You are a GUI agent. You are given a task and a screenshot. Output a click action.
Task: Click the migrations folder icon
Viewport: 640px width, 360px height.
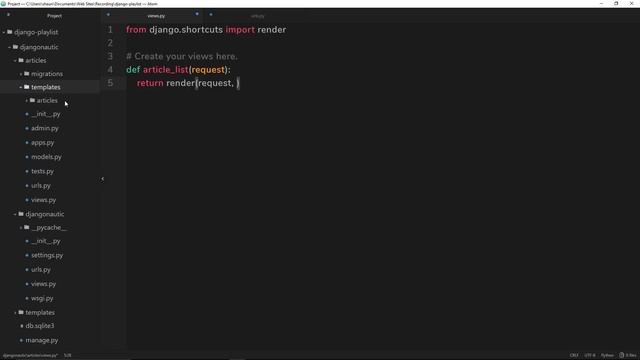pyautogui.click(x=27, y=73)
